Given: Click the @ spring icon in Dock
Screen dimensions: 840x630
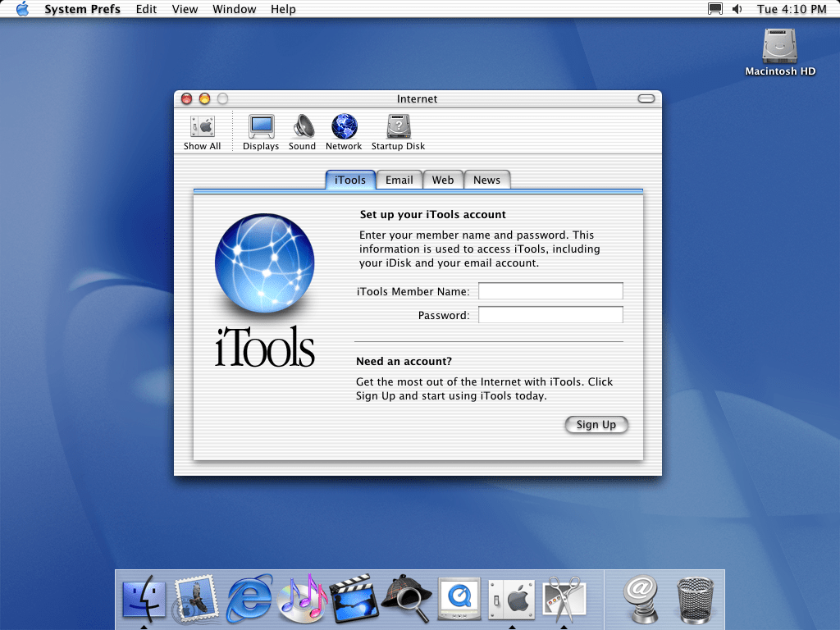Looking at the screenshot, I should click(641, 598).
